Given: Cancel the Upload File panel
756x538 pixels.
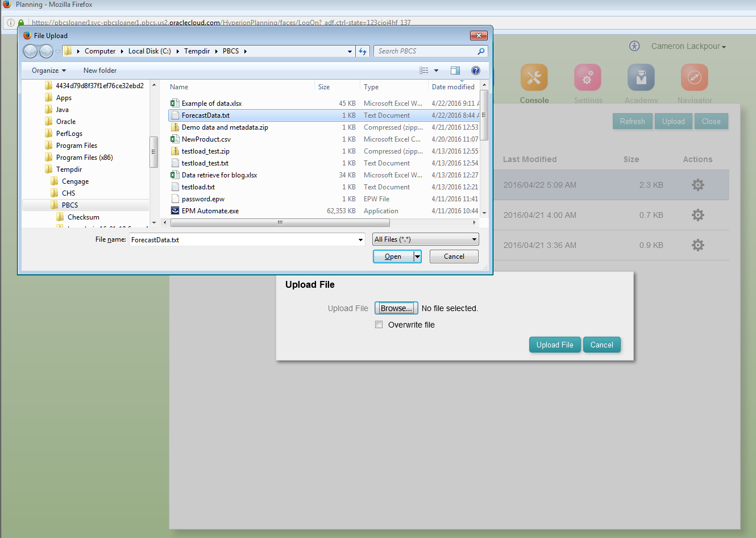Looking at the screenshot, I should pyautogui.click(x=601, y=345).
